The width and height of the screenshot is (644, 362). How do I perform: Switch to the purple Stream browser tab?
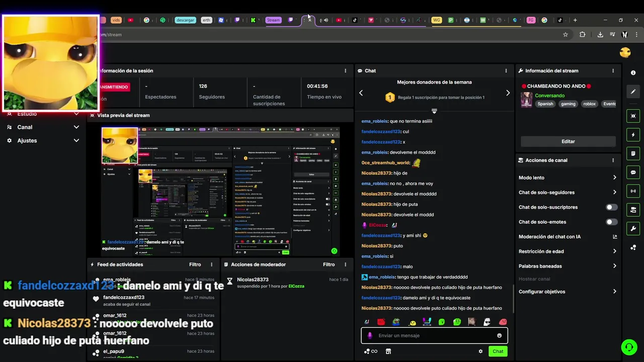pyautogui.click(x=273, y=20)
